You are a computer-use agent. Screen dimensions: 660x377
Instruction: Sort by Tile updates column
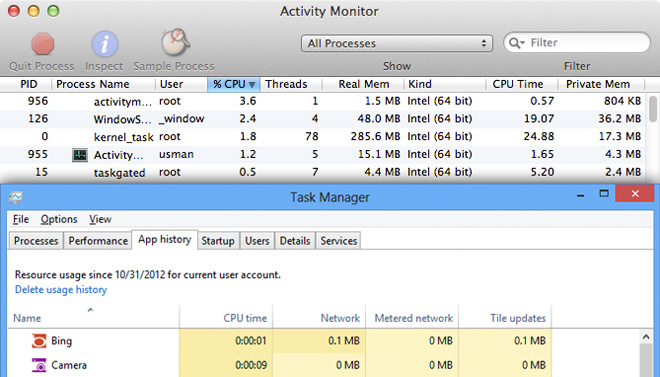click(505, 317)
